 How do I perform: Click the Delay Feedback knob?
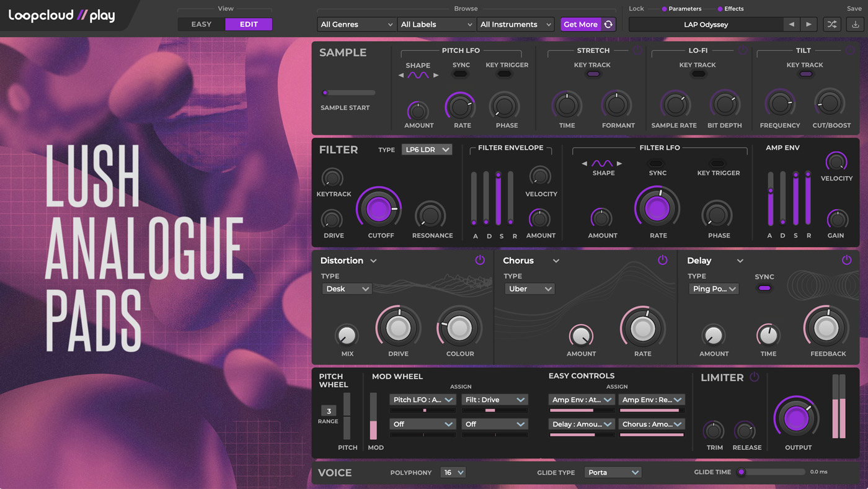click(x=826, y=328)
